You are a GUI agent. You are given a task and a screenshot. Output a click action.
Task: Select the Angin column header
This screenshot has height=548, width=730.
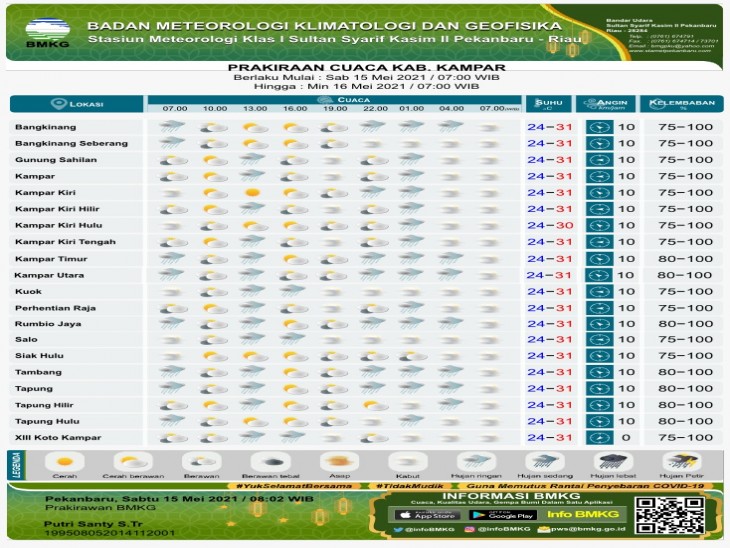(611, 104)
